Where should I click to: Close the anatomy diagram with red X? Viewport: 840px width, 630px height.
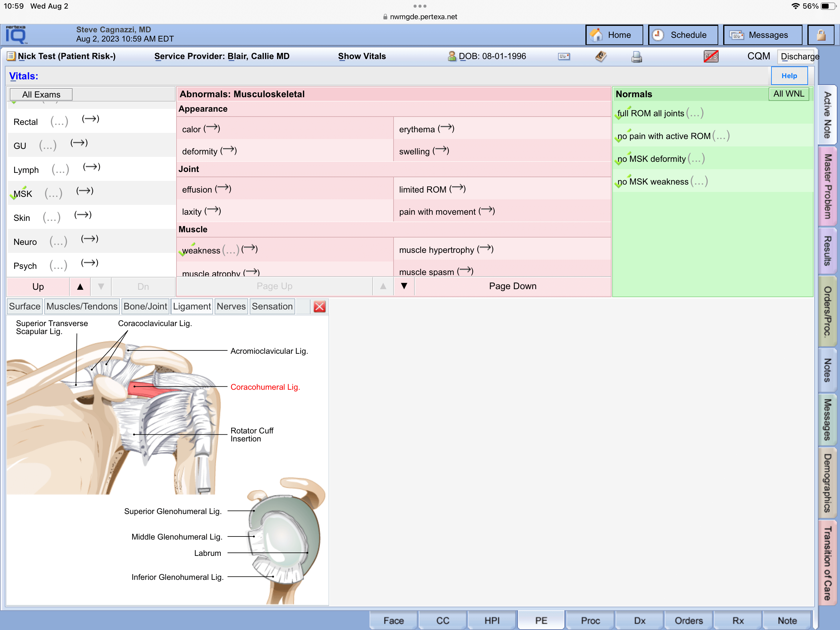coord(319,307)
